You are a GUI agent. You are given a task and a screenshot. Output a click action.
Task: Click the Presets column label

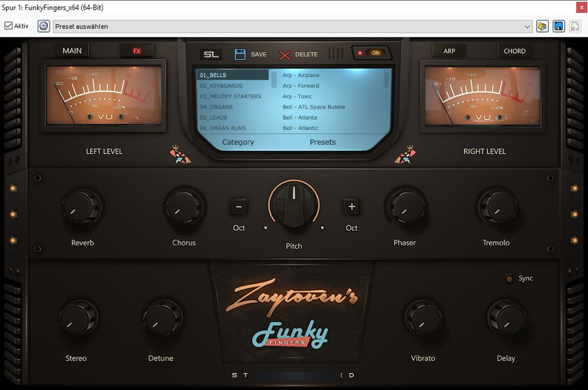pos(323,142)
